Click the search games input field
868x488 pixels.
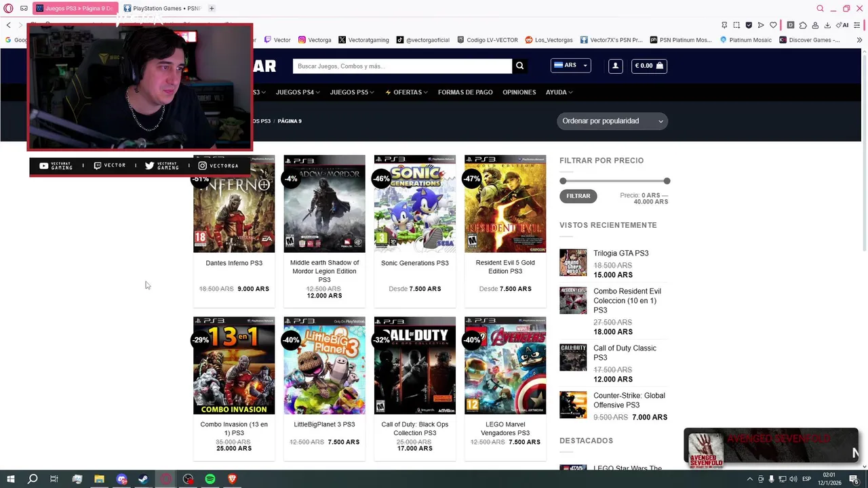point(403,66)
